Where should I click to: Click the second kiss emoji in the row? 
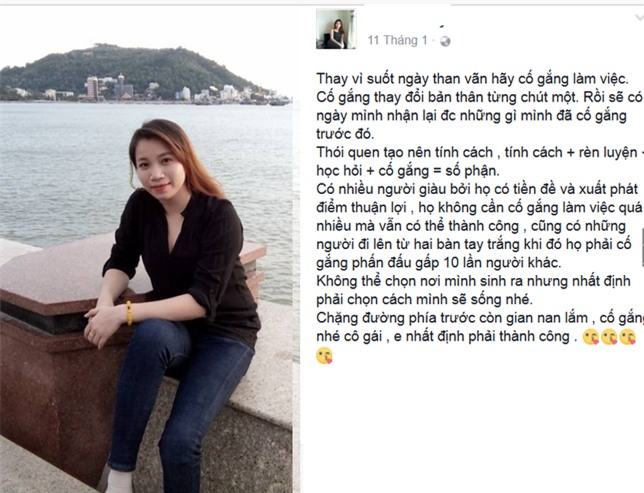point(609,337)
